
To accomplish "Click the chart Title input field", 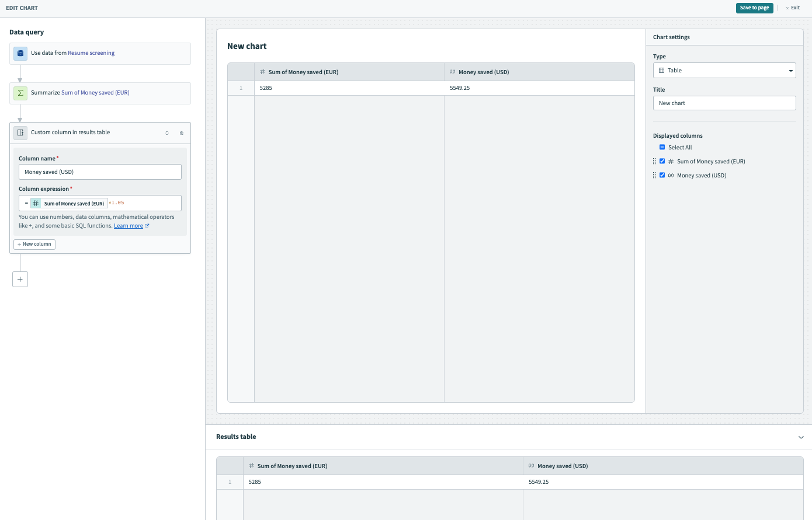I will 724,103.
